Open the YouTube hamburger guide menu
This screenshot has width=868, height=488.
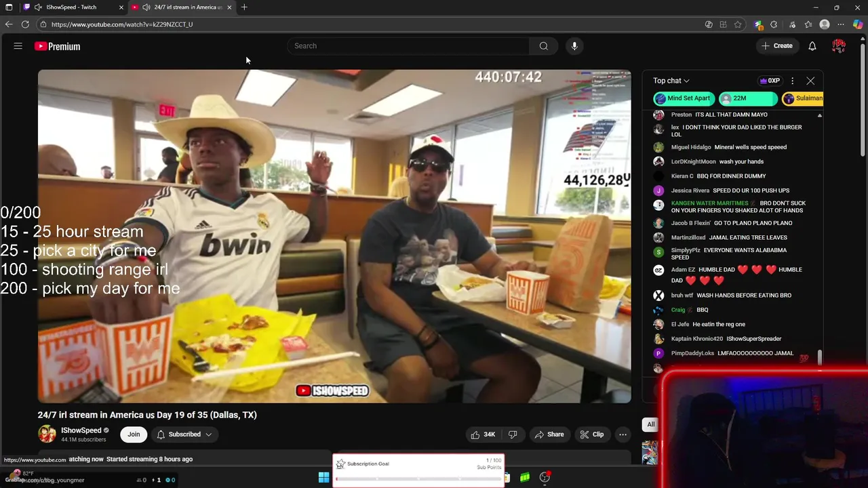click(x=18, y=46)
